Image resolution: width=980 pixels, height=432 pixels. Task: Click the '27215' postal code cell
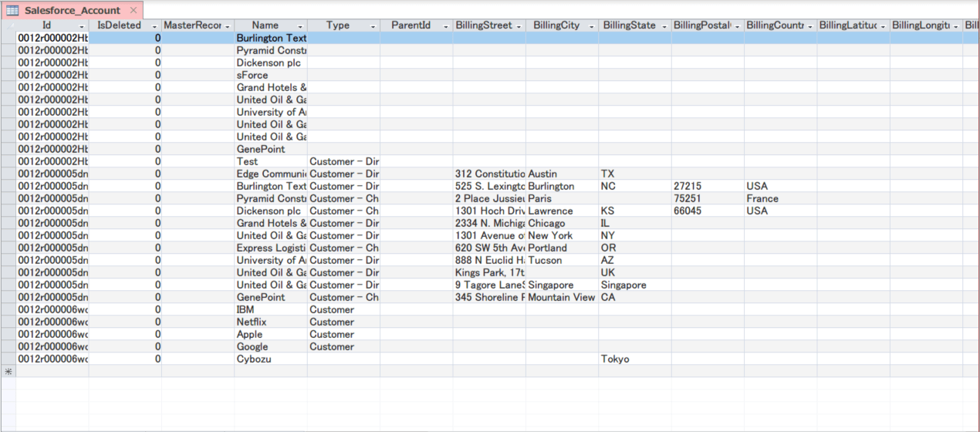click(708, 186)
